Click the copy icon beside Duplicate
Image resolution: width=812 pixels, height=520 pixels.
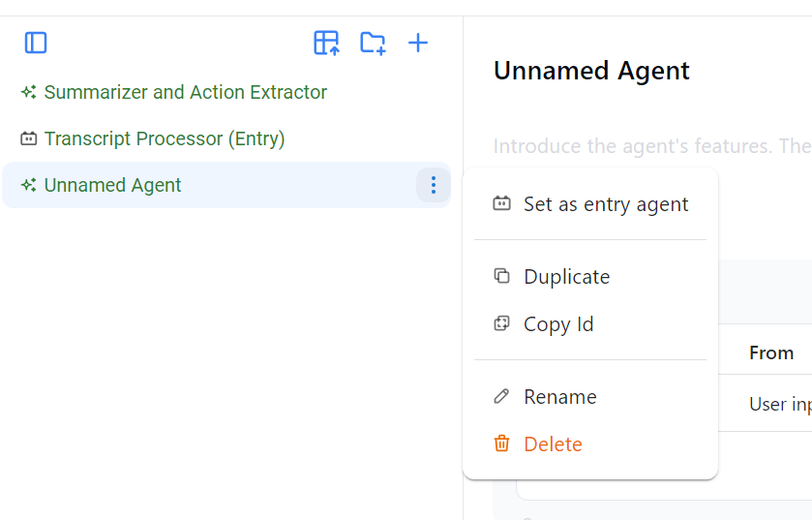point(501,276)
